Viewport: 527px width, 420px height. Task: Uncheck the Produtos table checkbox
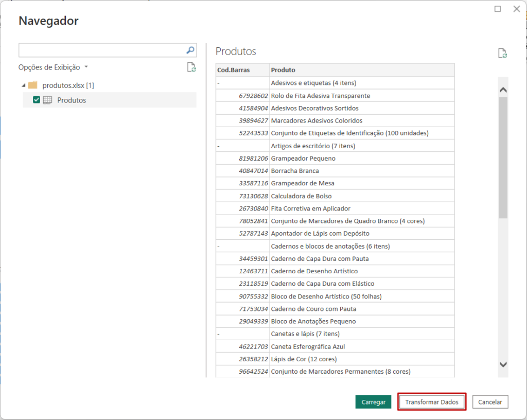37,100
